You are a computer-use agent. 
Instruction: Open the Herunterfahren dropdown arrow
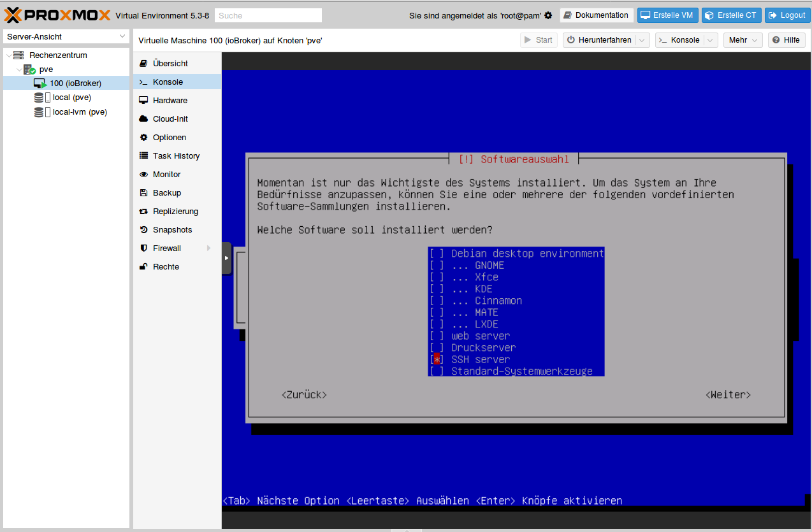point(643,40)
